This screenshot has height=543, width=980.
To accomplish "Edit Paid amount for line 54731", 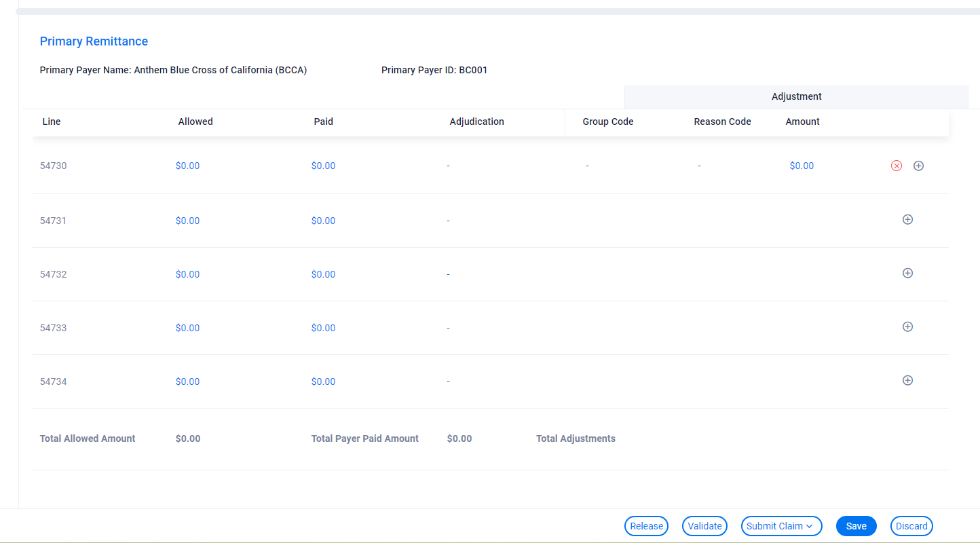I will click(x=323, y=221).
